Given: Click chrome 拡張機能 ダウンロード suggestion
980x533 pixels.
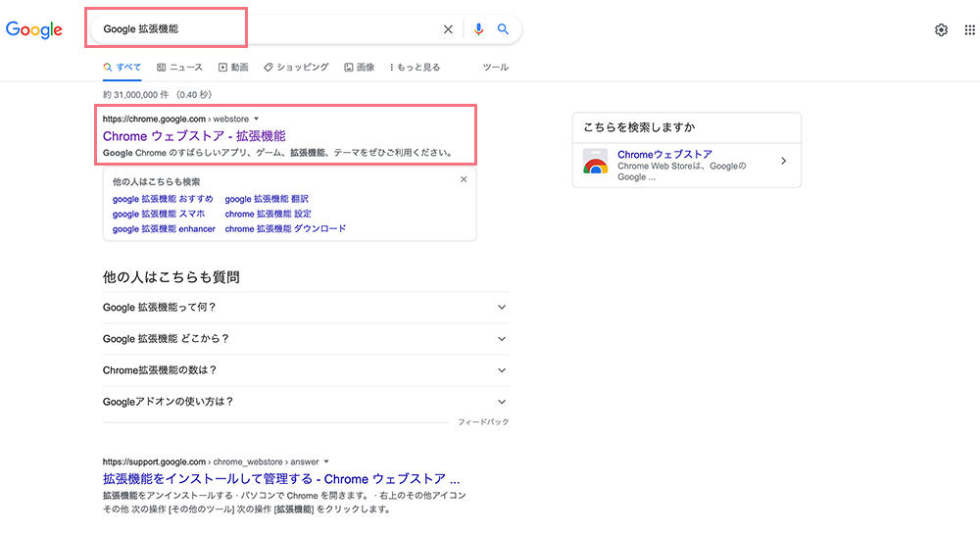Looking at the screenshot, I should point(285,228).
